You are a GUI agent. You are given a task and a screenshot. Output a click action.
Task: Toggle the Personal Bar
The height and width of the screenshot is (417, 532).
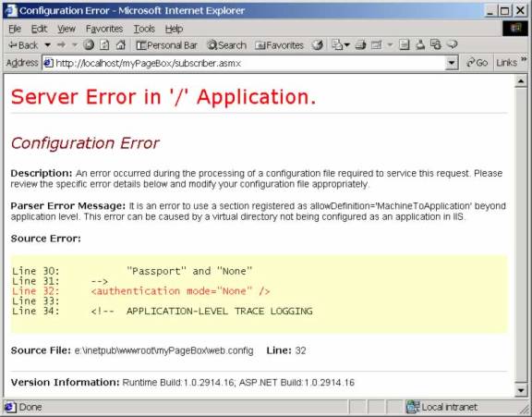[166, 45]
